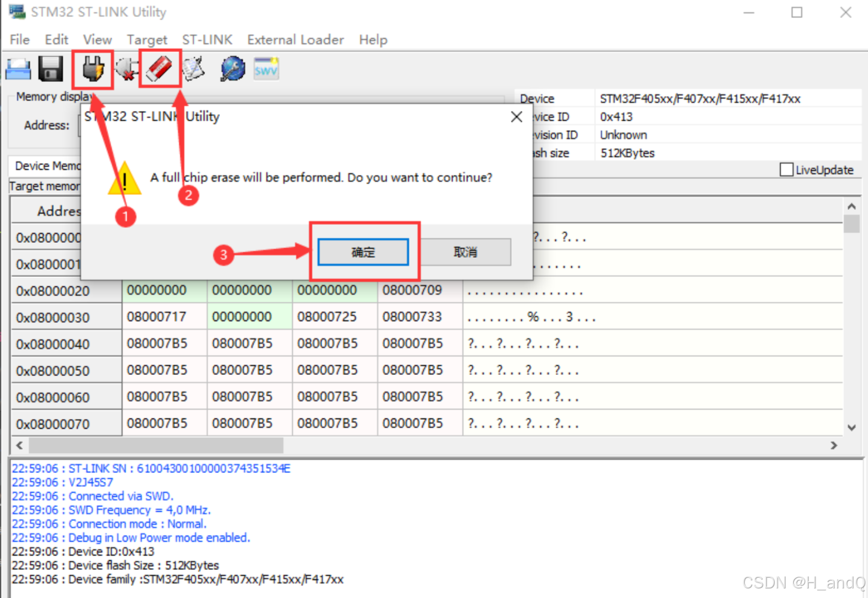The image size is (868, 598).
Task: Click the Device flash Size log line
Action: point(115,565)
